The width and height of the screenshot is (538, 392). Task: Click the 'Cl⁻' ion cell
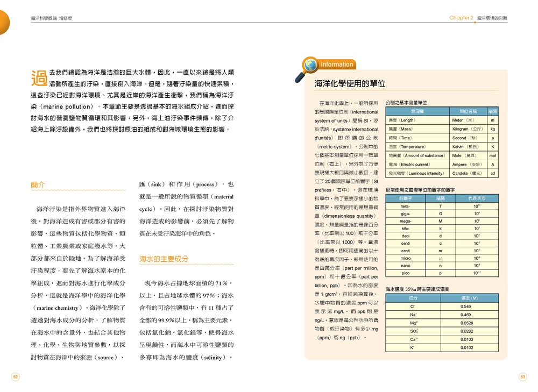(x=413, y=307)
